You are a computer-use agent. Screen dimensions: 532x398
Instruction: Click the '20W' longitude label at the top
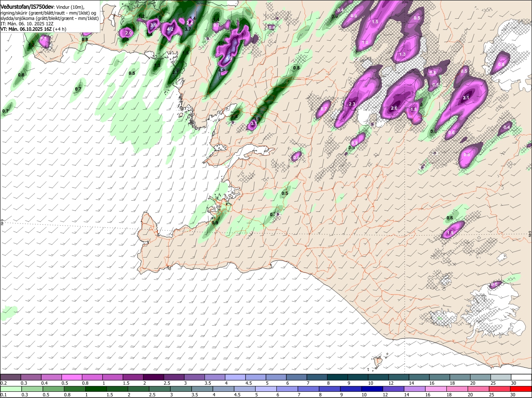click(405, 2)
